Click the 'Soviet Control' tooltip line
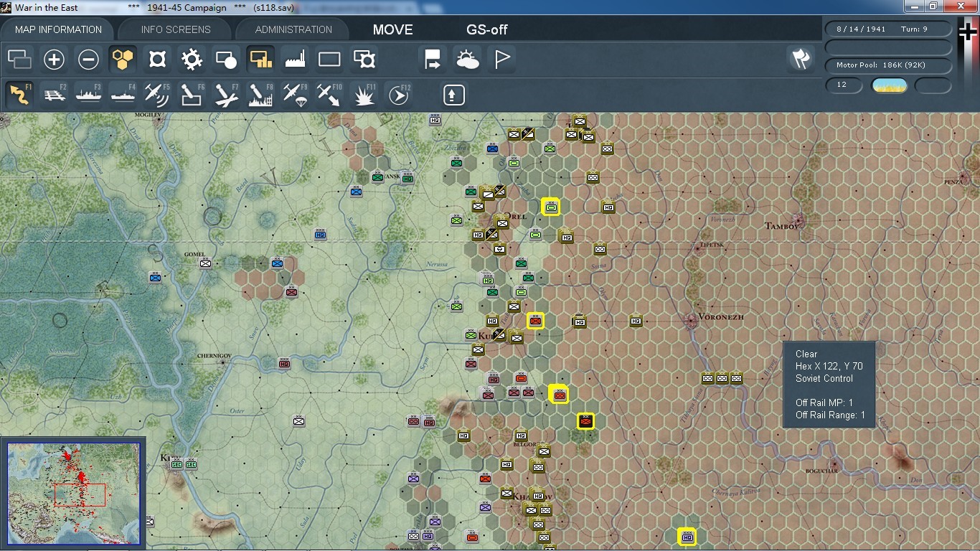980x551 pixels. 824,378
